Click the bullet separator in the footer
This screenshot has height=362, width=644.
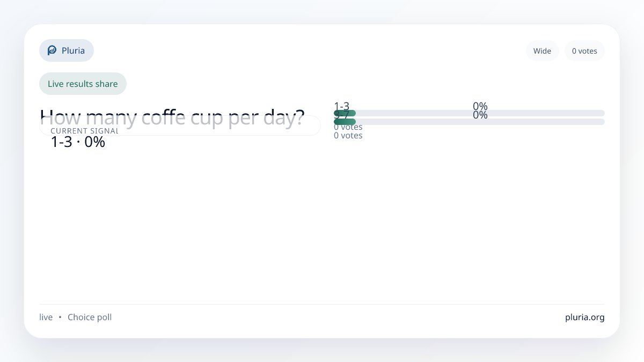pos(60,317)
